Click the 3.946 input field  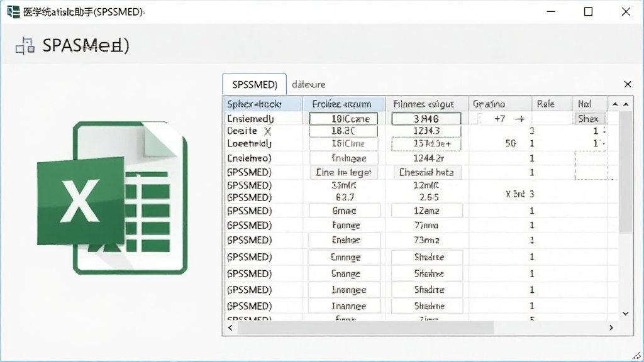coord(426,119)
